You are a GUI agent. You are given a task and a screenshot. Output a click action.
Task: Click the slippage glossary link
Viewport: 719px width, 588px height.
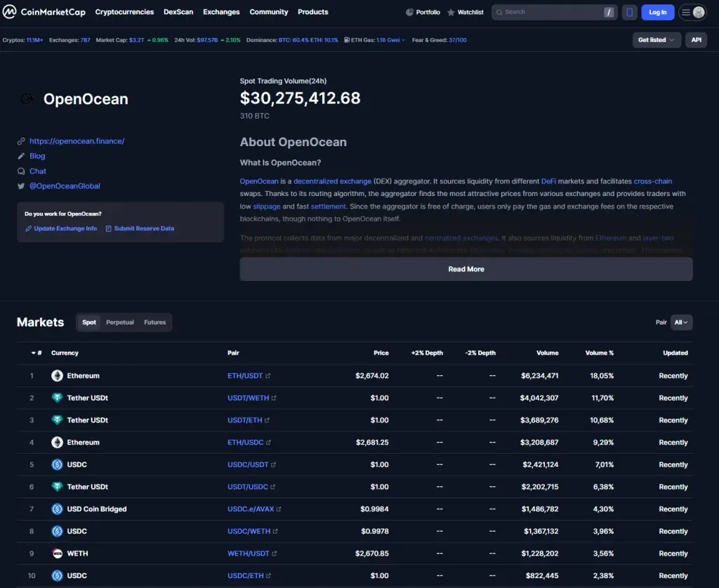(x=266, y=207)
